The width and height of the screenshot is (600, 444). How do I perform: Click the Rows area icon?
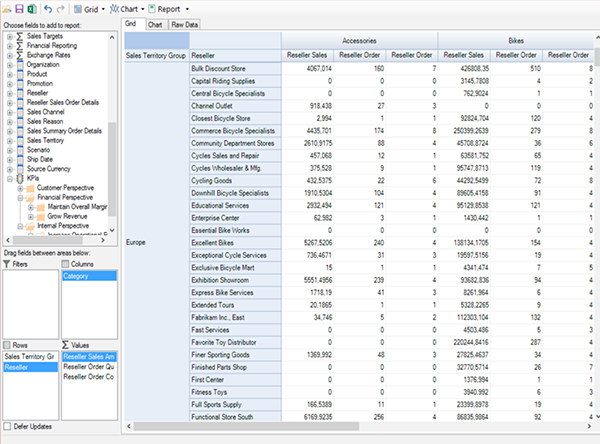pos(7,345)
